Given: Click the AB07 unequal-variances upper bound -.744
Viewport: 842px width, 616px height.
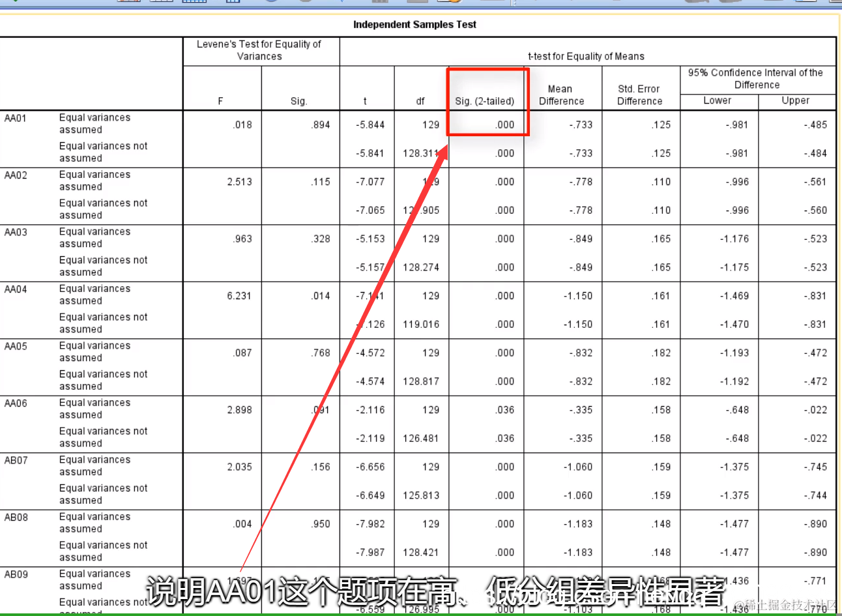Looking at the screenshot, I should point(815,495).
